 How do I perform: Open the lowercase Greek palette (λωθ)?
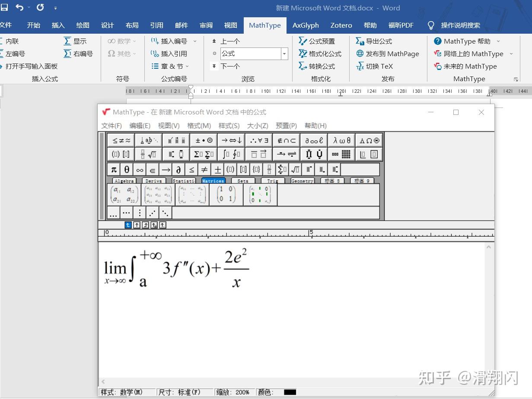tap(342, 140)
